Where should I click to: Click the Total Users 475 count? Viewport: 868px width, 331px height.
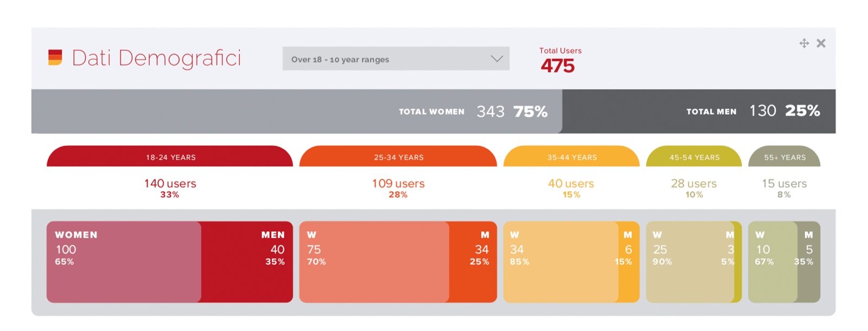point(558,66)
